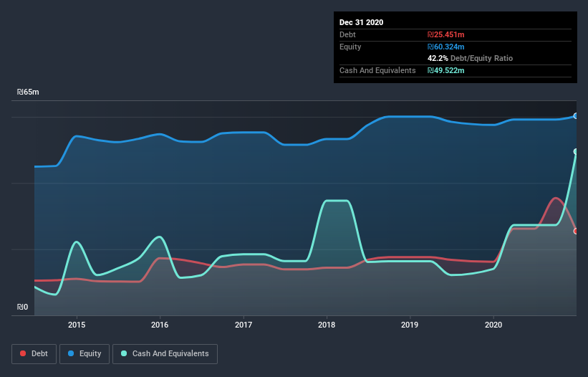The width and height of the screenshot is (588, 377).
Task: Click the 2015 x-axis label
Action: pyautogui.click(x=77, y=325)
